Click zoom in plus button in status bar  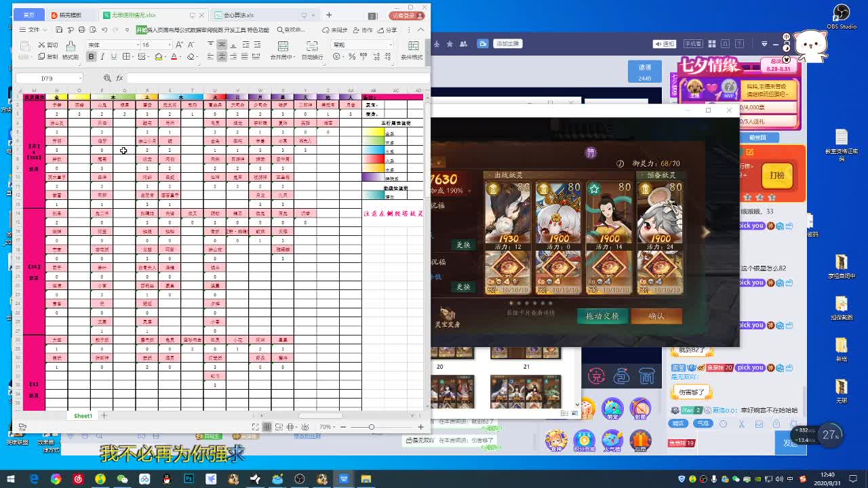[420, 427]
